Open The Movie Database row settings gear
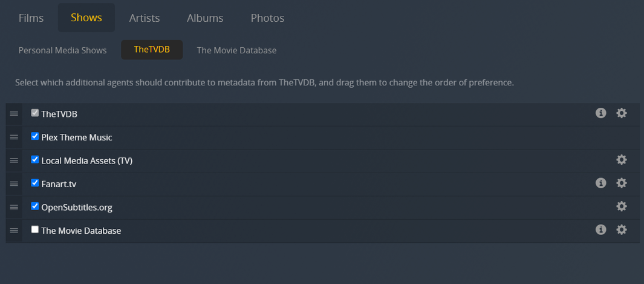The height and width of the screenshot is (284, 644). pyautogui.click(x=622, y=230)
